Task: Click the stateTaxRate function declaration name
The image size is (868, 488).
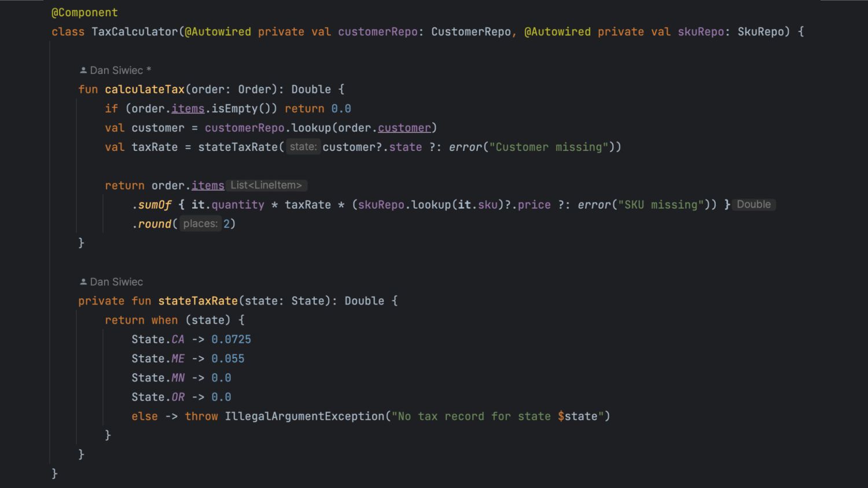Action: pos(198,301)
